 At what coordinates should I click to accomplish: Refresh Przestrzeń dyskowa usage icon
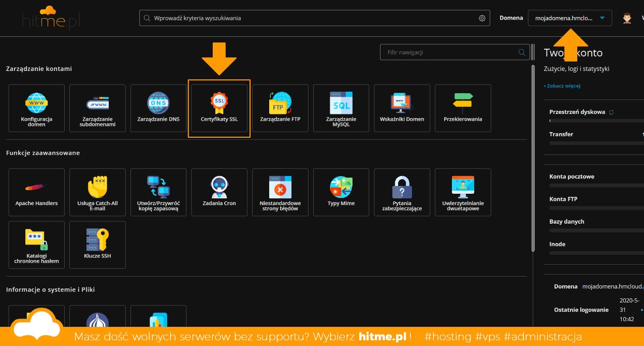[x=611, y=112]
